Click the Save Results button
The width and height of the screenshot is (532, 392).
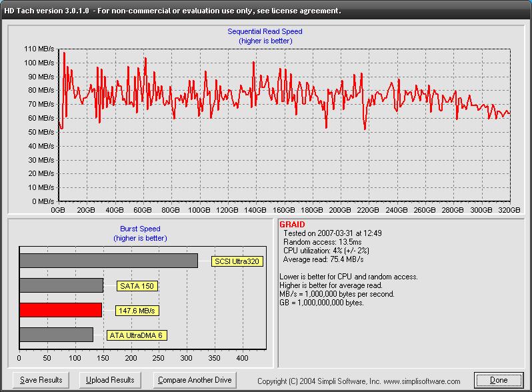41,380
